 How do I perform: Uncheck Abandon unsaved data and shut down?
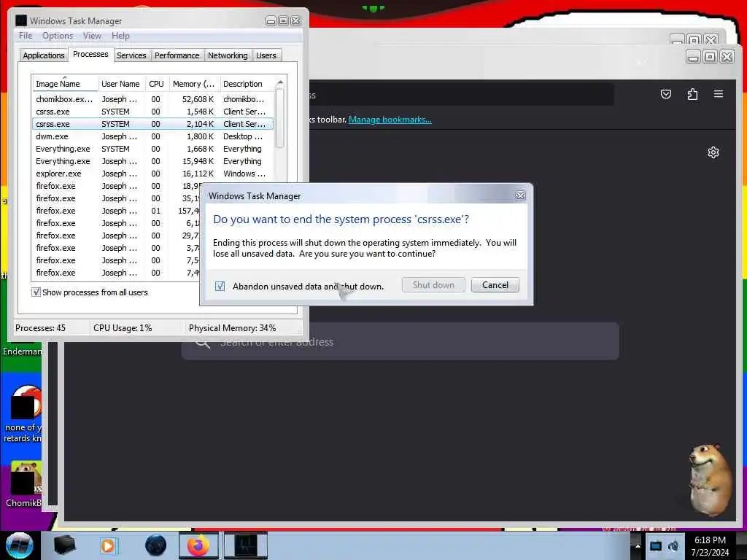point(220,286)
